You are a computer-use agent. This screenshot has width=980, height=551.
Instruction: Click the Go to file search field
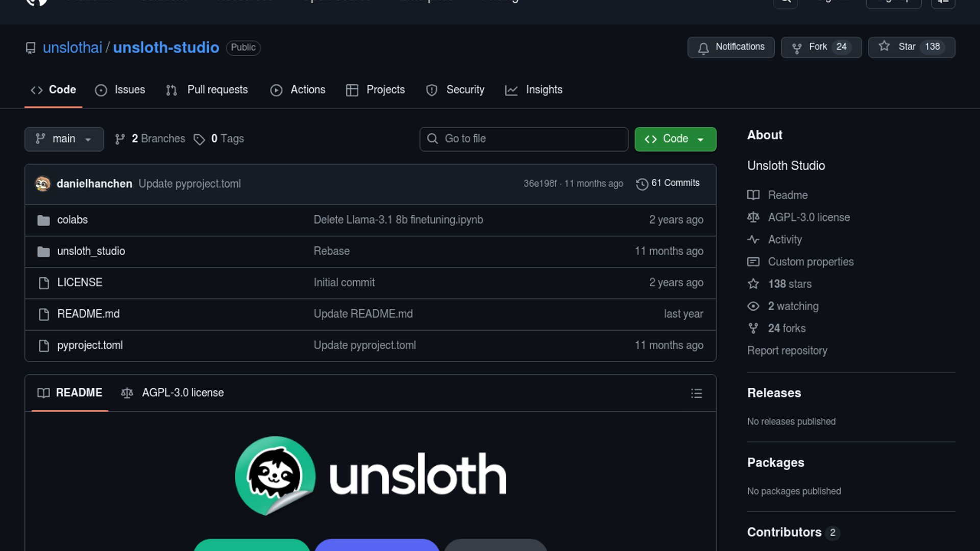tap(523, 139)
